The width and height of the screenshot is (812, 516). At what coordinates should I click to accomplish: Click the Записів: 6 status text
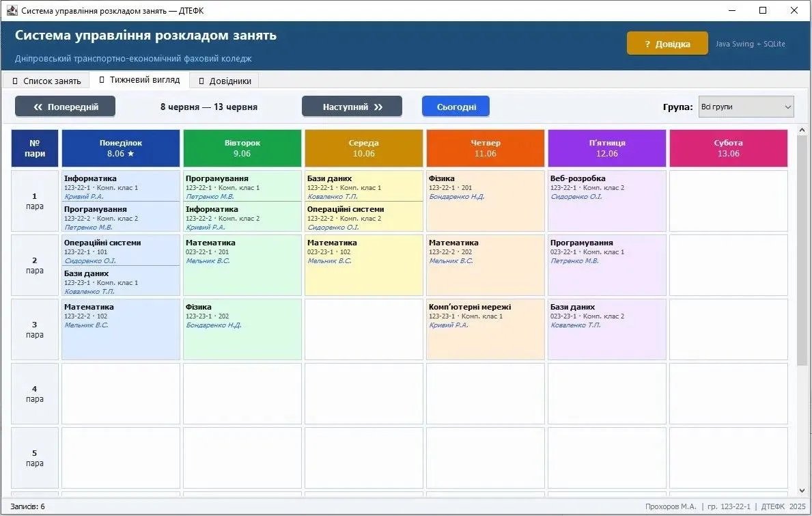coord(27,506)
